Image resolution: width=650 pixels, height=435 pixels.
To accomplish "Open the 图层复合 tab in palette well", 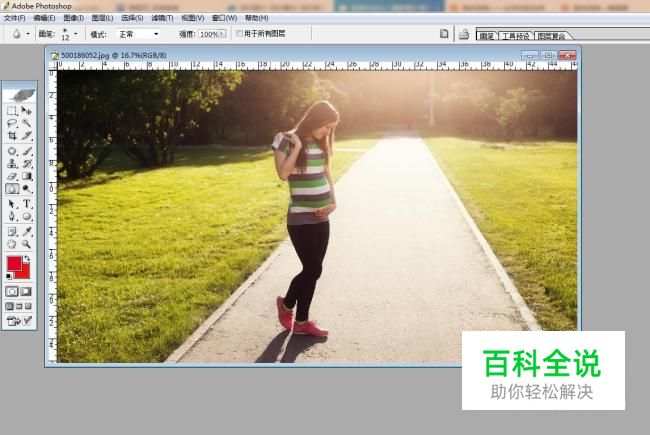I will [552, 36].
